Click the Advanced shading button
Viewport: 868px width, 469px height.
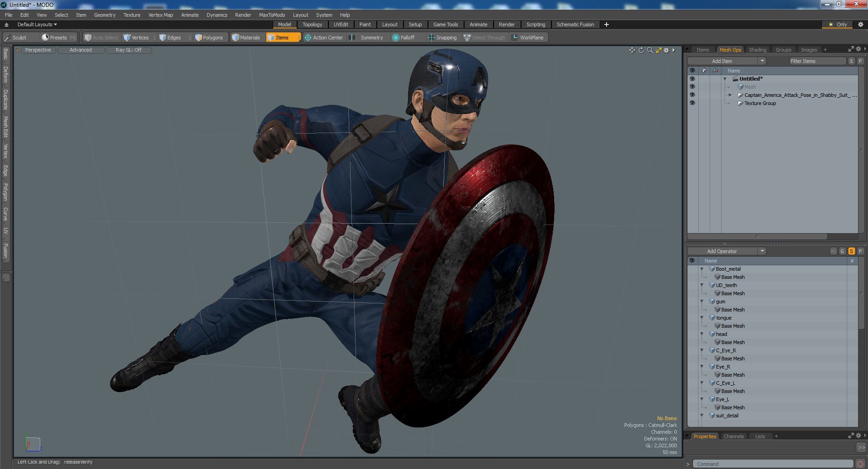pos(81,50)
